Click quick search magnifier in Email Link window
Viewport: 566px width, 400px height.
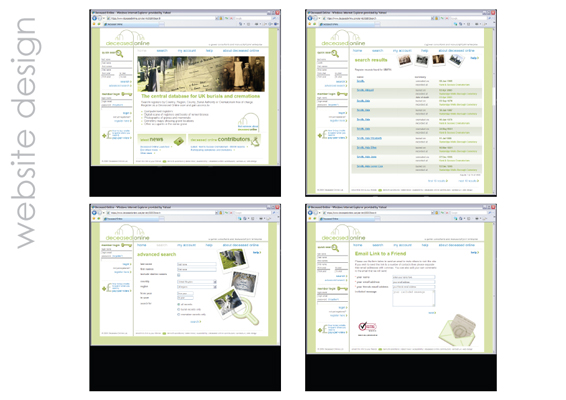tap(335, 248)
